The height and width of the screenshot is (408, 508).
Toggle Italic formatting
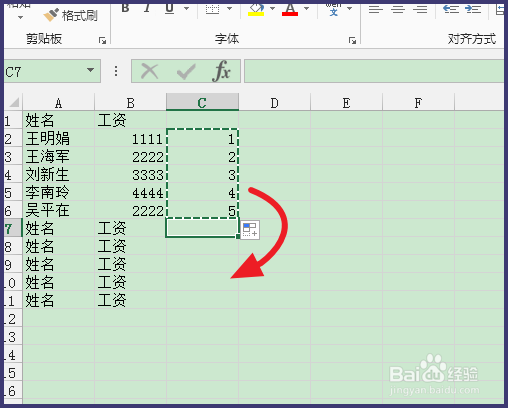point(147,8)
